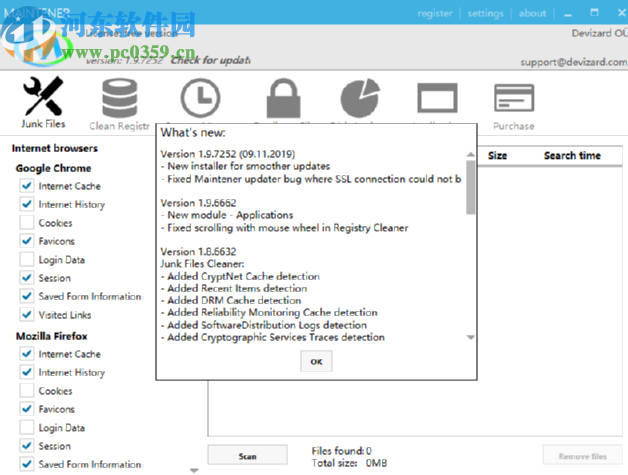
Task: Click the Version 1.8.6632 changelog entry
Action: tap(198, 252)
